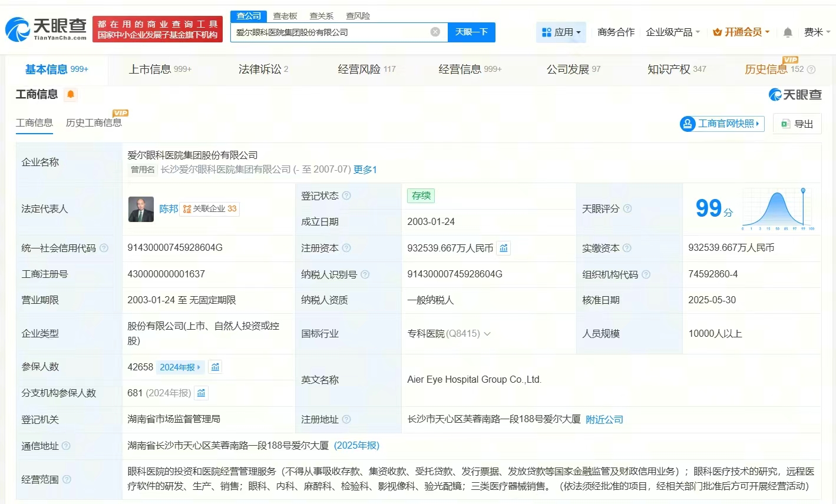Click help icon next to 组织机构代码
The width and height of the screenshot is (836, 504).
pos(646,274)
